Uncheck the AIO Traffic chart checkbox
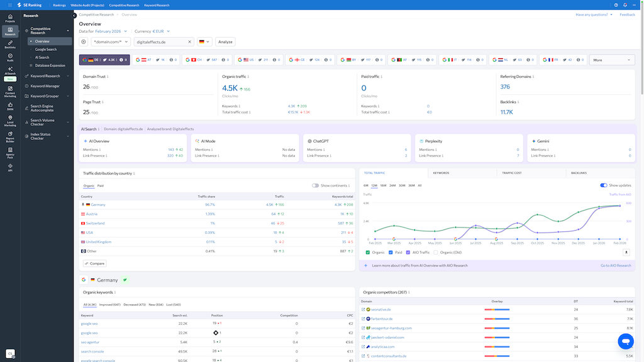The width and height of the screenshot is (644, 362). coord(409,252)
